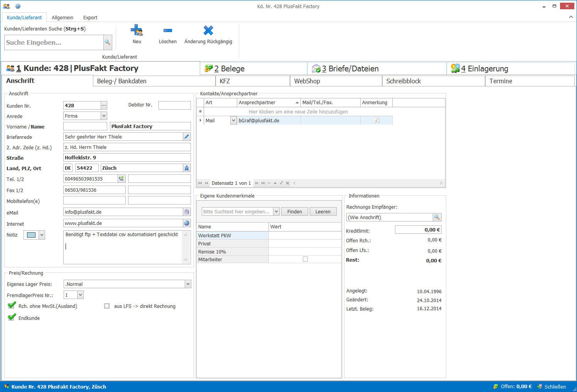Sort by Ansprechpartner column header

tap(269, 102)
